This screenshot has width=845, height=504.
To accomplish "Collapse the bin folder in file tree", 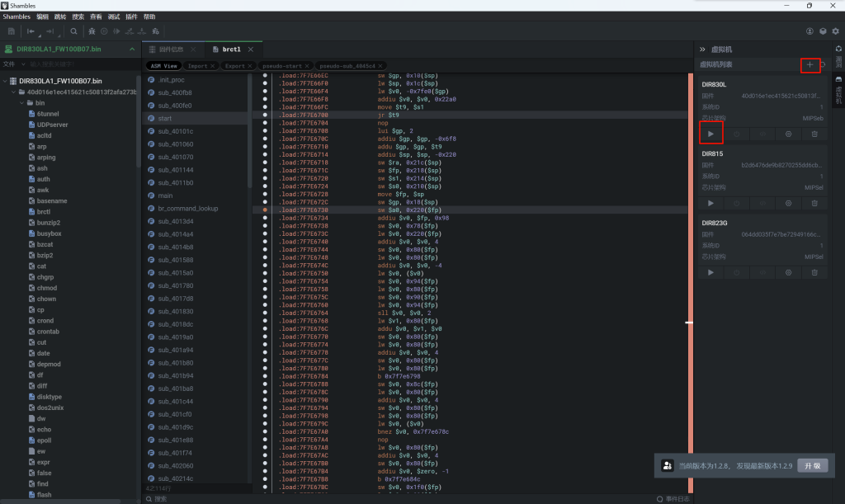I will point(21,103).
